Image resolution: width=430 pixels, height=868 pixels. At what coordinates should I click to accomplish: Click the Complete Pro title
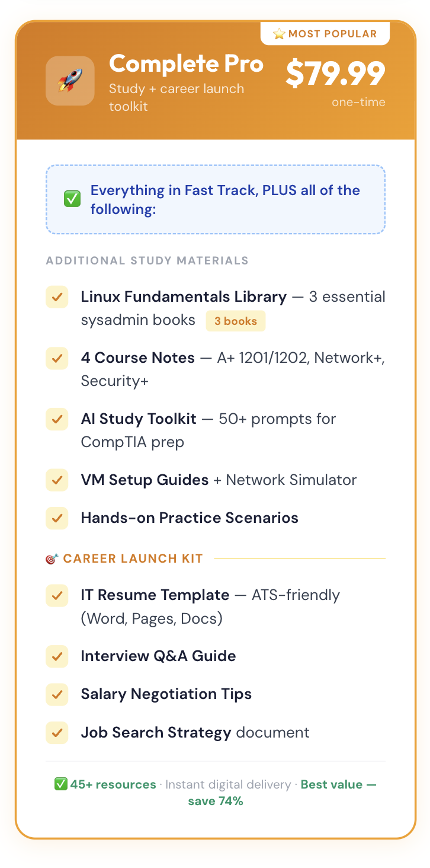coord(186,64)
